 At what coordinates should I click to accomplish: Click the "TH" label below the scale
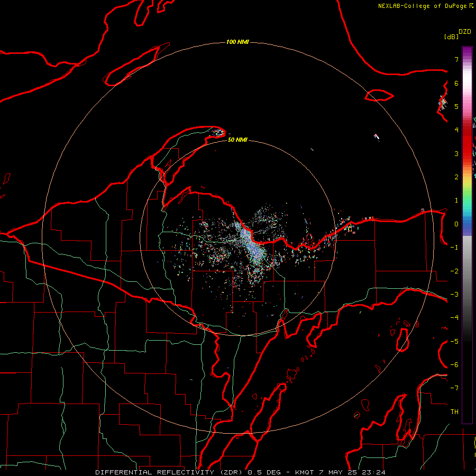coord(454,412)
